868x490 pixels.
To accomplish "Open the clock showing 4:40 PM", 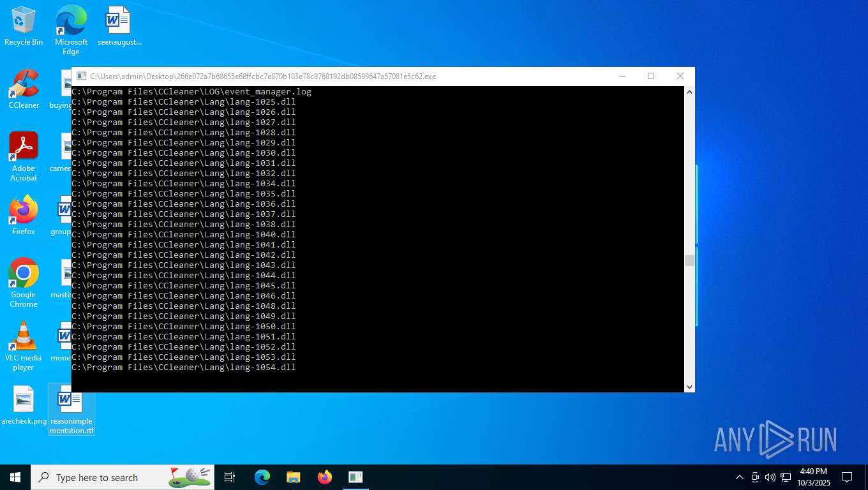I will pos(813,477).
